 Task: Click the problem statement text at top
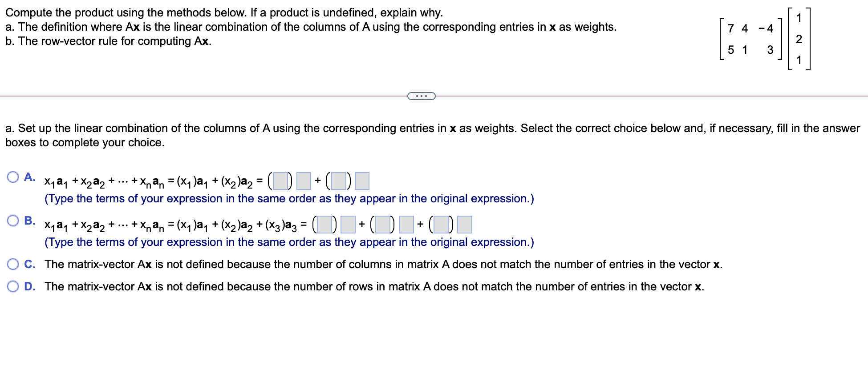(223, 12)
